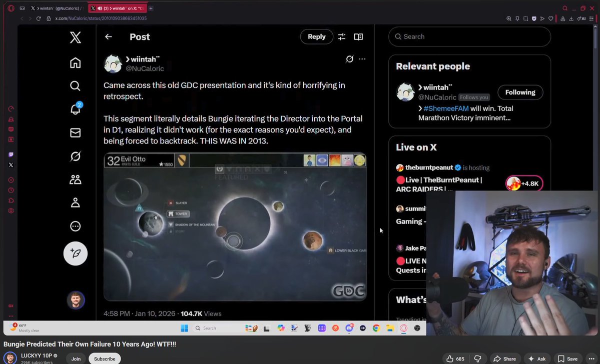Click the Join button under the video

[x=76, y=358]
